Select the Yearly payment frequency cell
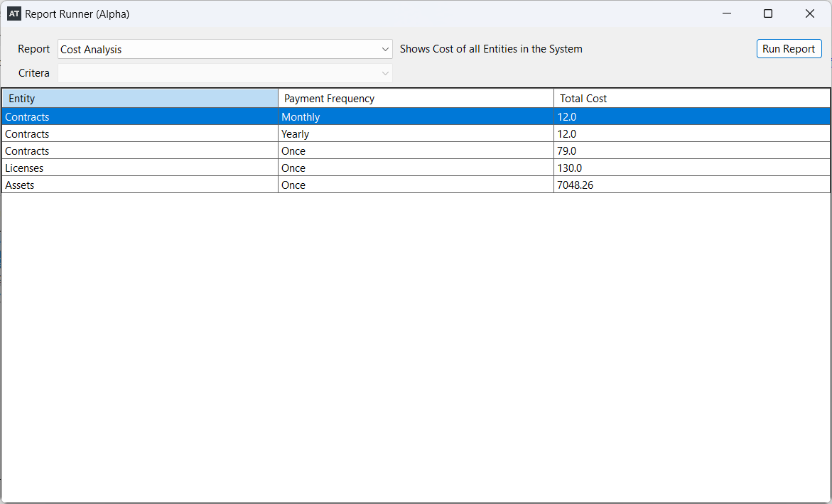Screen dimensions: 832x504 [x=416, y=134]
